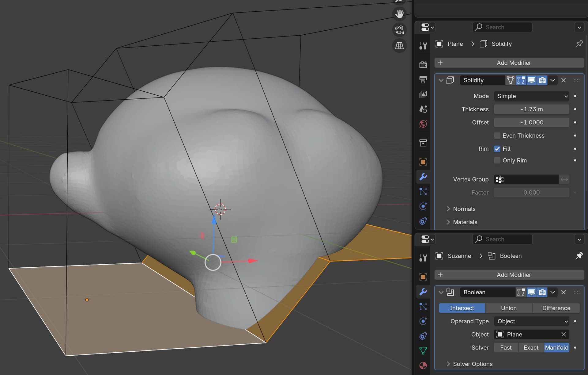Select Union boolean operation
This screenshot has width=588, height=375.
[509, 308]
